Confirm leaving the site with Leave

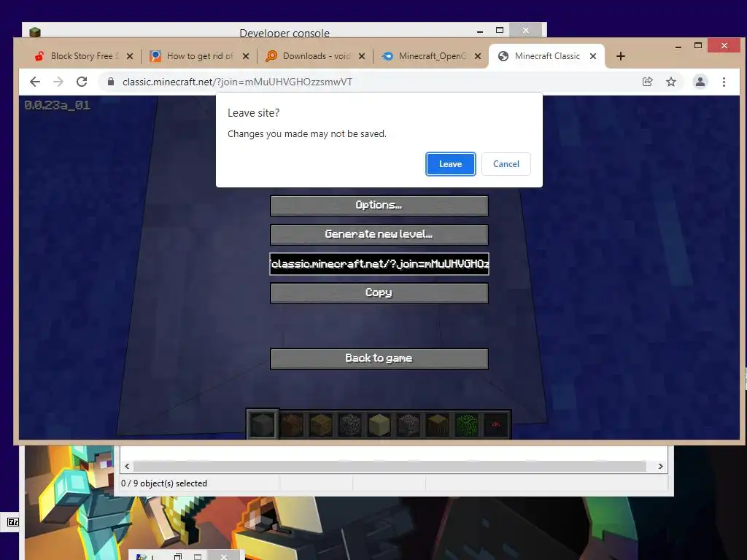(x=450, y=164)
